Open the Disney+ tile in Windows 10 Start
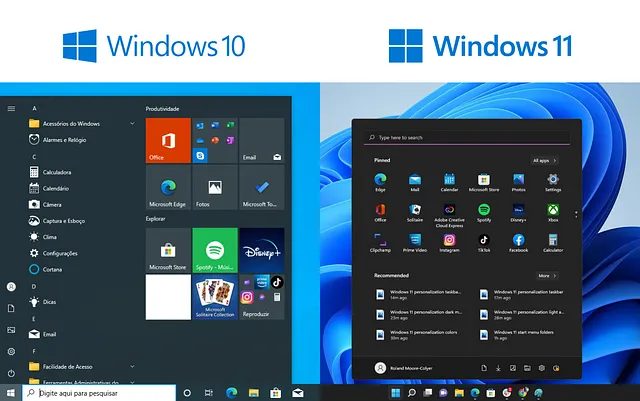 coord(262,250)
